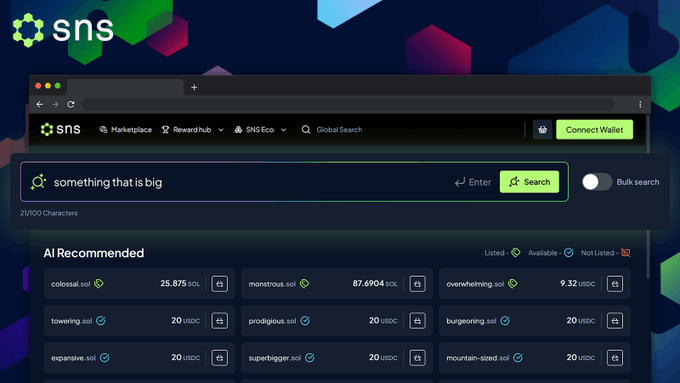Focus the Global Search field
The image size is (680, 383).
(339, 130)
